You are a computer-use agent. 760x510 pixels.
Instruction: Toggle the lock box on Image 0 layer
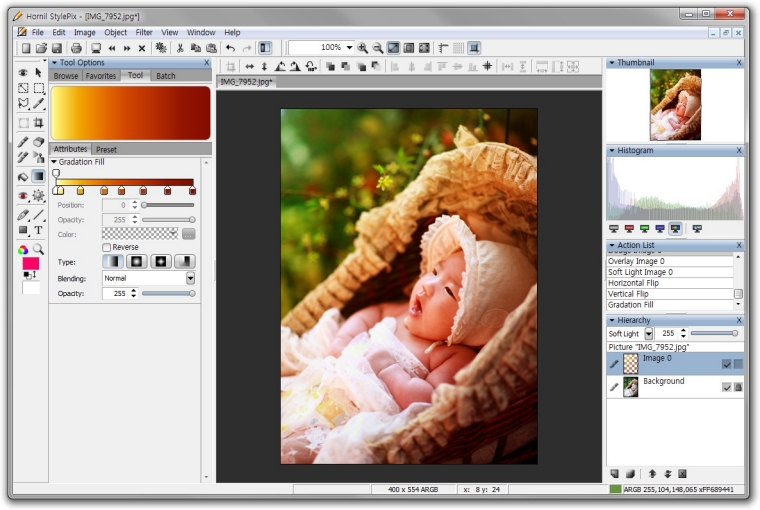click(738, 364)
